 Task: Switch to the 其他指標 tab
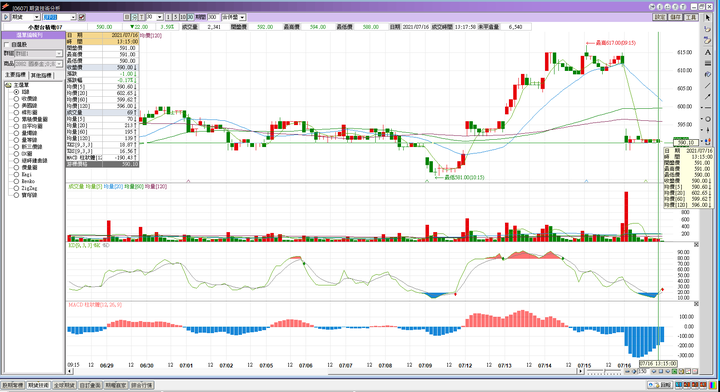point(41,75)
